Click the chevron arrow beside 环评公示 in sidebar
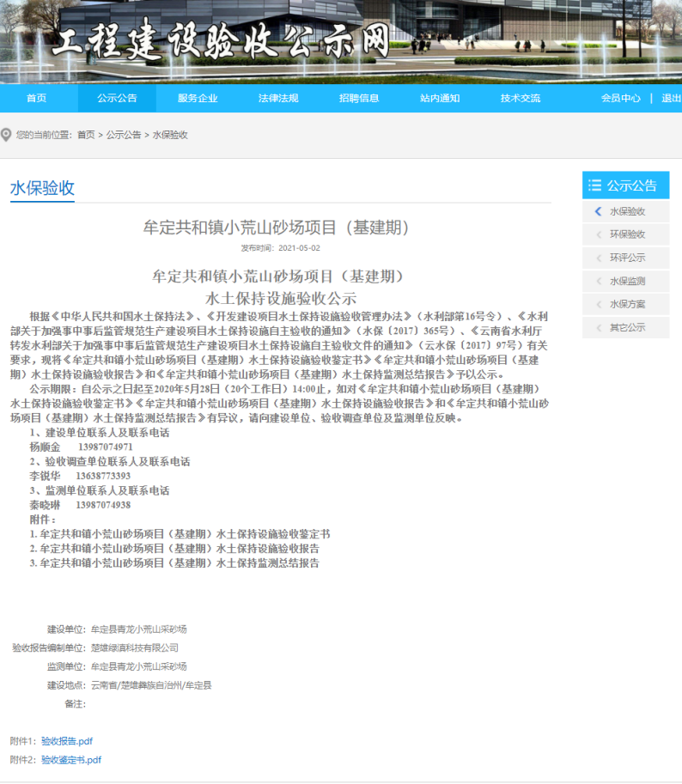This screenshot has width=682, height=784. point(598,258)
